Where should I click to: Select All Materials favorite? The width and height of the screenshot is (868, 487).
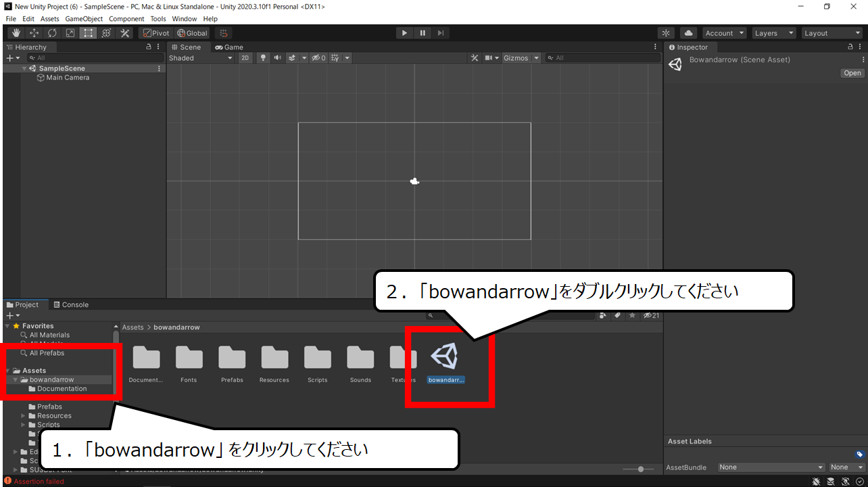(49, 335)
